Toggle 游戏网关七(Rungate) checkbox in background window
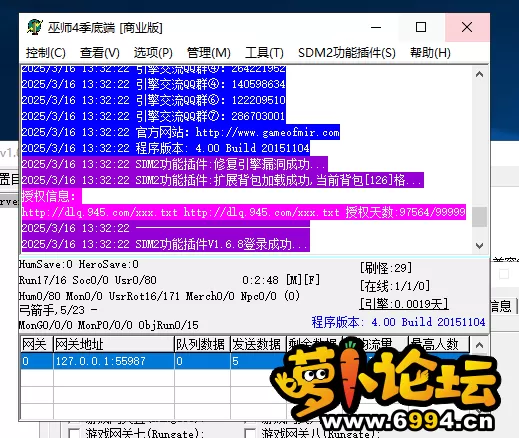This screenshot has width=519, height=438. pyautogui.click(x=74, y=433)
